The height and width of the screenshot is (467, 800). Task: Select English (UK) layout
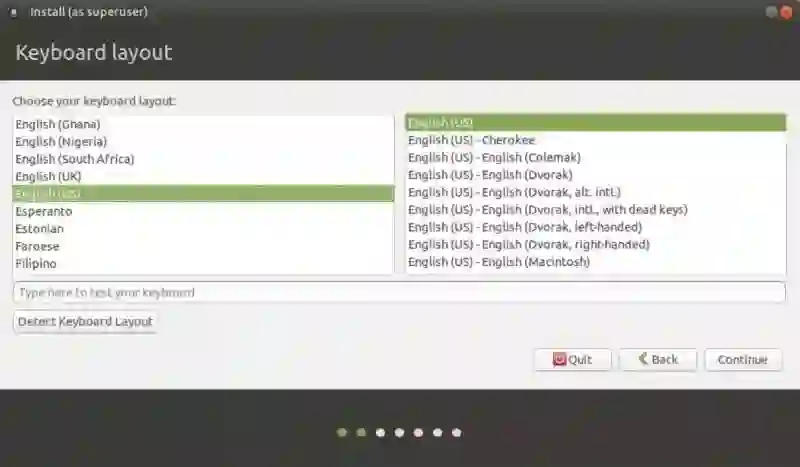pos(203,177)
